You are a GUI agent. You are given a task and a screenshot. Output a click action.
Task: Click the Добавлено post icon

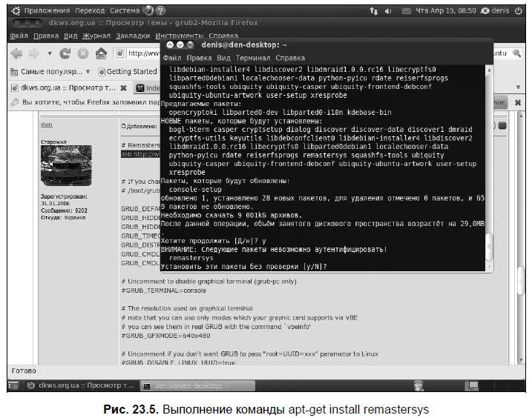[123, 126]
